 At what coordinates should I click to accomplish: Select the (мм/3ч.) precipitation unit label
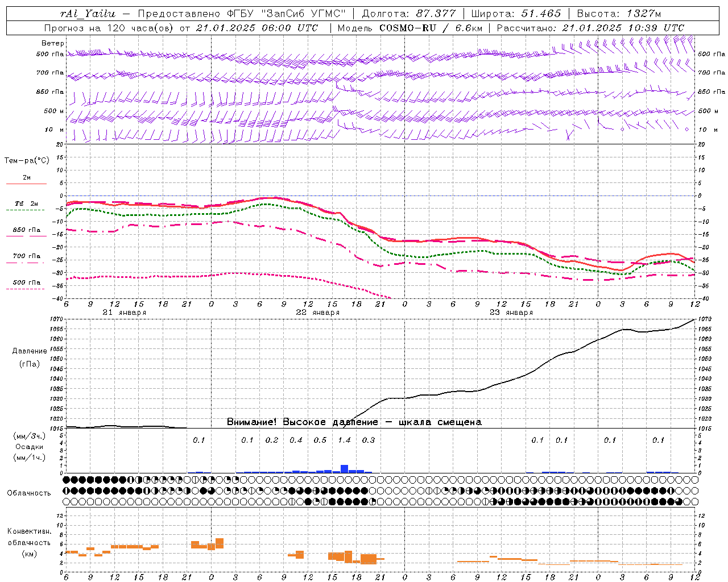coord(30,436)
